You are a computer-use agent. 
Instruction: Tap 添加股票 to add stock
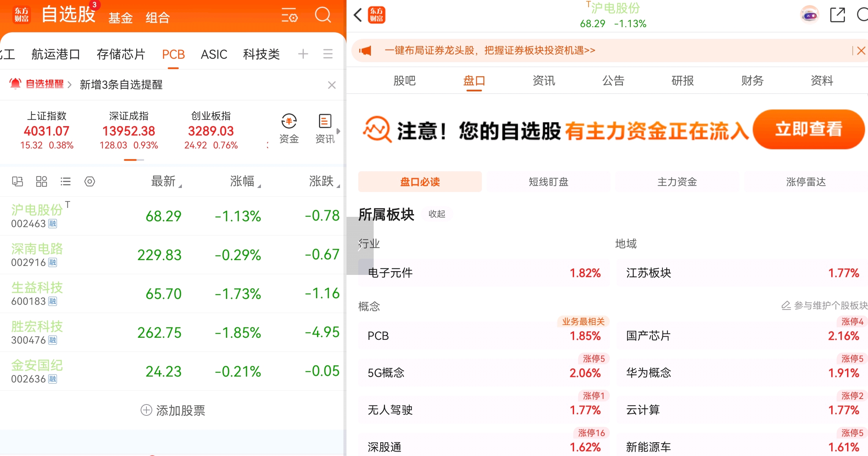[173, 410]
